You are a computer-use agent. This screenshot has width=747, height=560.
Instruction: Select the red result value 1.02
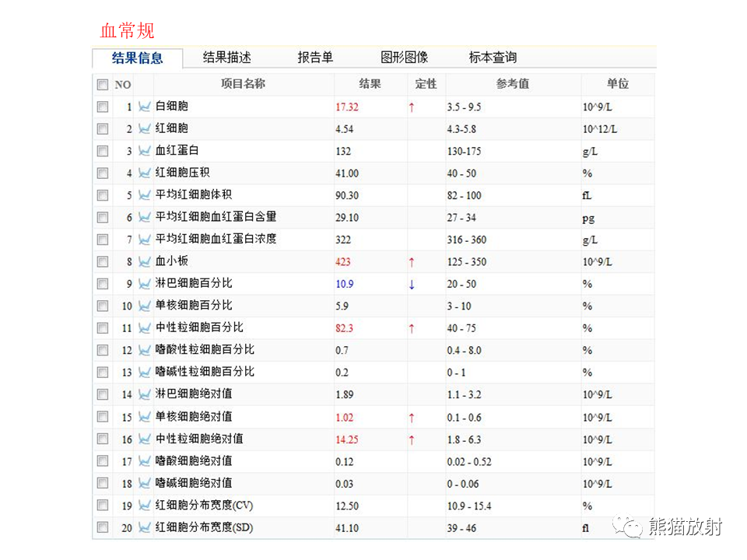pyautogui.click(x=345, y=418)
